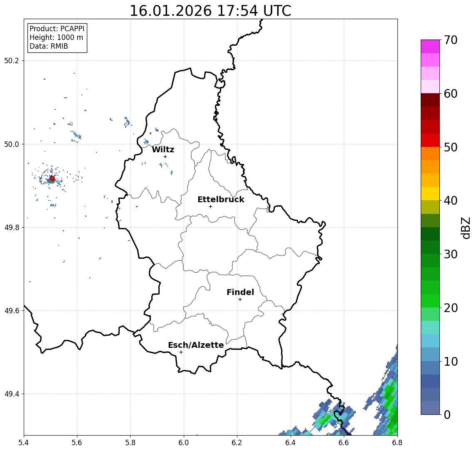This screenshot has height=451, width=476.
Task: Click the 6.0 longitude axis label
Action: pyautogui.click(x=184, y=443)
